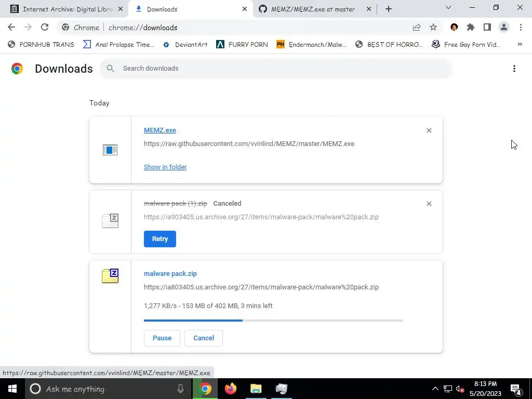Toggle the side panel icon
The height and width of the screenshot is (399, 532).
[487, 27]
